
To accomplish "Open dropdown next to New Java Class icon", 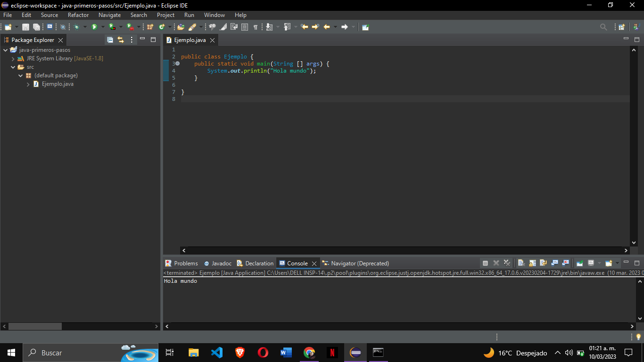I will pyautogui.click(x=170, y=27).
